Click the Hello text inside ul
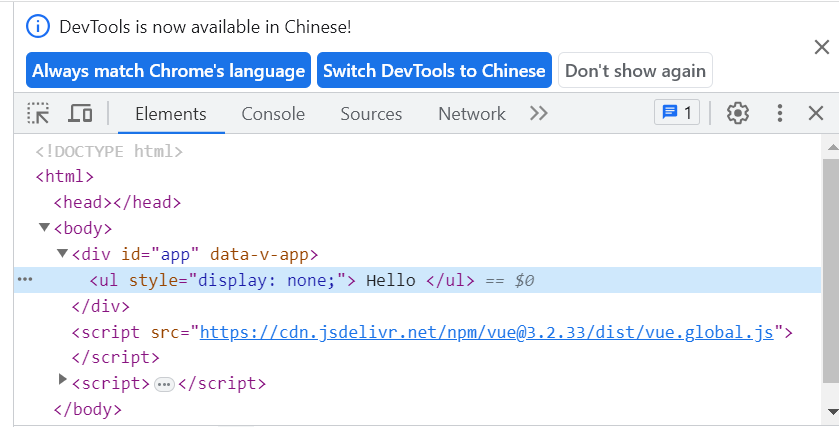Image resolution: width=839 pixels, height=427 pixels. (391, 280)
